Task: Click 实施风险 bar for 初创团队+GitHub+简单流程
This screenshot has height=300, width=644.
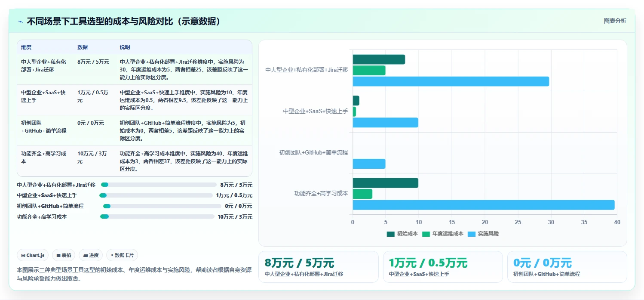Action: pyautogui.click(x=369, y=164)
